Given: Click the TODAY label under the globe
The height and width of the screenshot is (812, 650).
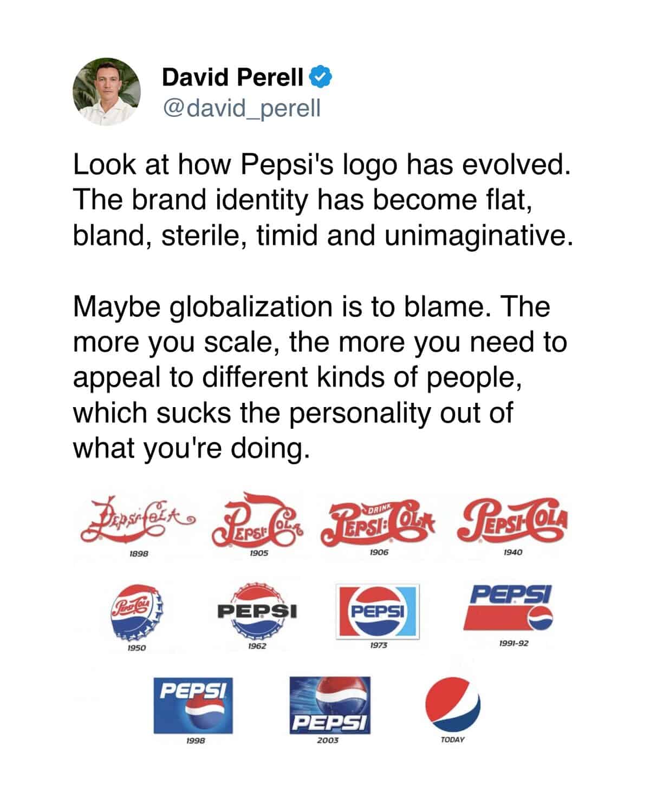Looking at the screenshot, I should (453, 739).
